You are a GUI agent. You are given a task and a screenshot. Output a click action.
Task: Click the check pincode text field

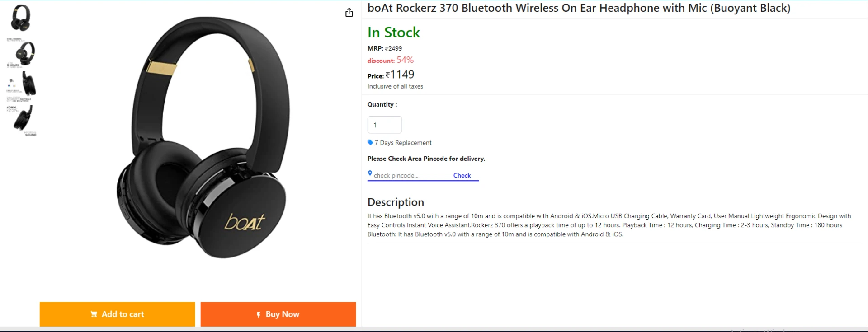409,175
